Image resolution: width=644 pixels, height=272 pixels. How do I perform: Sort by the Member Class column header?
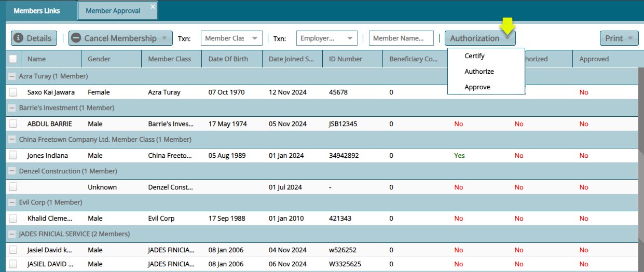coord(171,59)
